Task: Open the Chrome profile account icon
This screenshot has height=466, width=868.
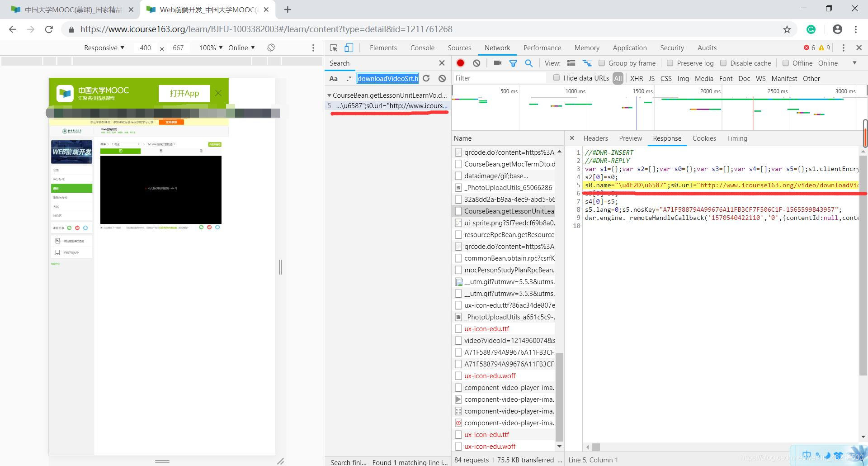Action: 837,29
